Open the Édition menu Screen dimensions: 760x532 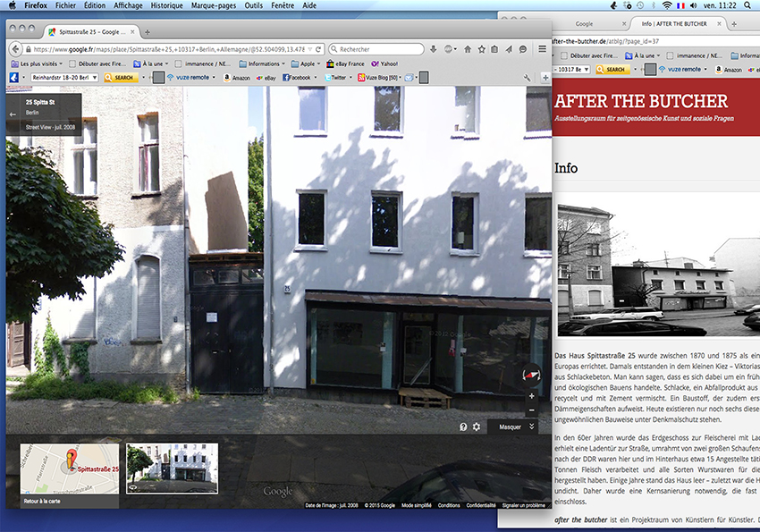[x=95, y=5]
